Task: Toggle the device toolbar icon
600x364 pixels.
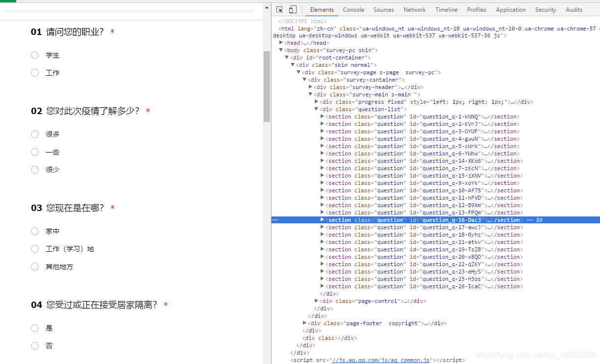Action: pos(293,10)
